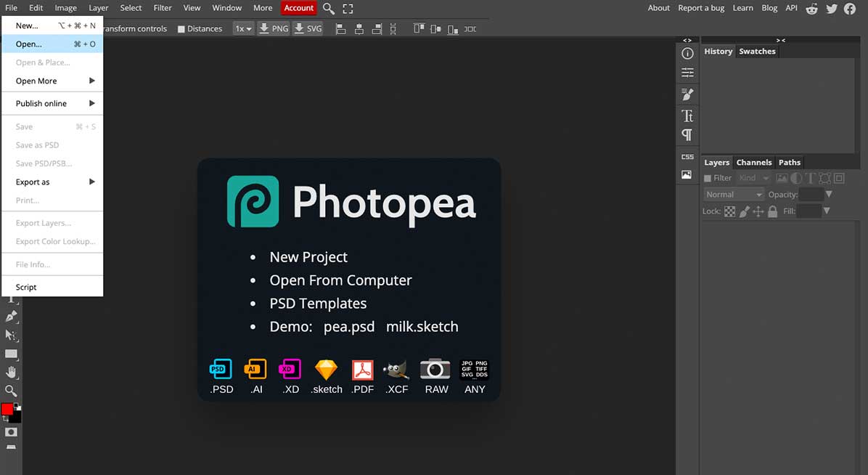This screenshot has height=475, width=868.
Task: Toggle lock image pixels brush icon
Action: coord(745,211)
